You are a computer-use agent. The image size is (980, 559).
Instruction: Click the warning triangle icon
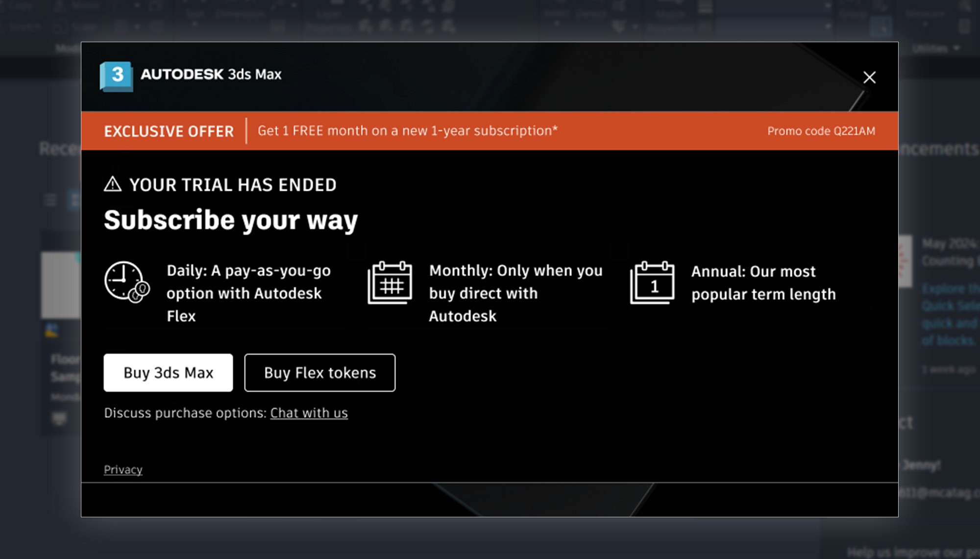113,184
